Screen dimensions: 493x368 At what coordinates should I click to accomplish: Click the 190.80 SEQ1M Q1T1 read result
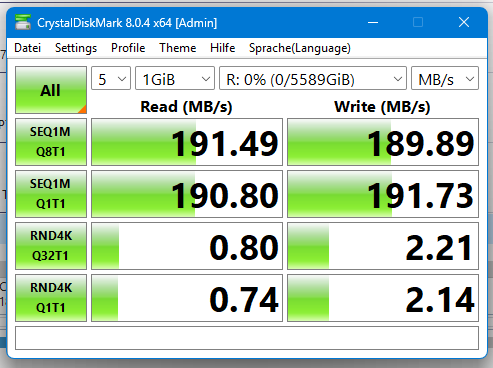[187, 194]
